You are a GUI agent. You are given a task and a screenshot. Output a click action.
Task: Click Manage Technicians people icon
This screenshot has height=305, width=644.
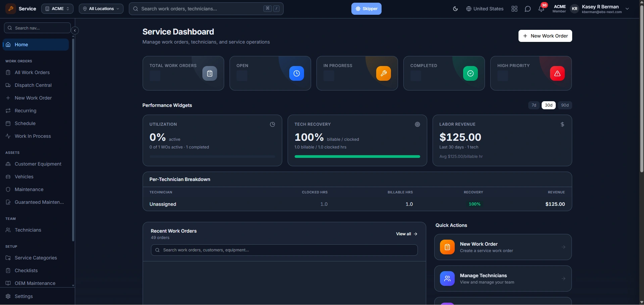pyautogui.click(x=447, y=279)
